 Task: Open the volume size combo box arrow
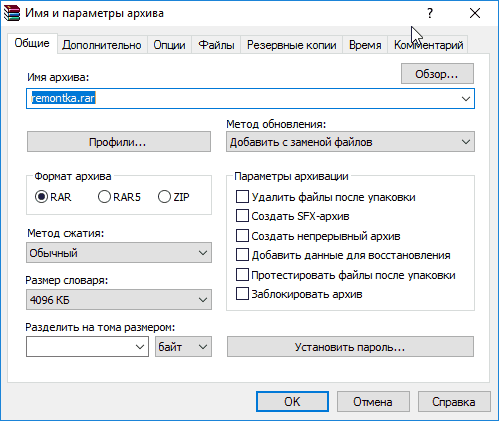140,347
